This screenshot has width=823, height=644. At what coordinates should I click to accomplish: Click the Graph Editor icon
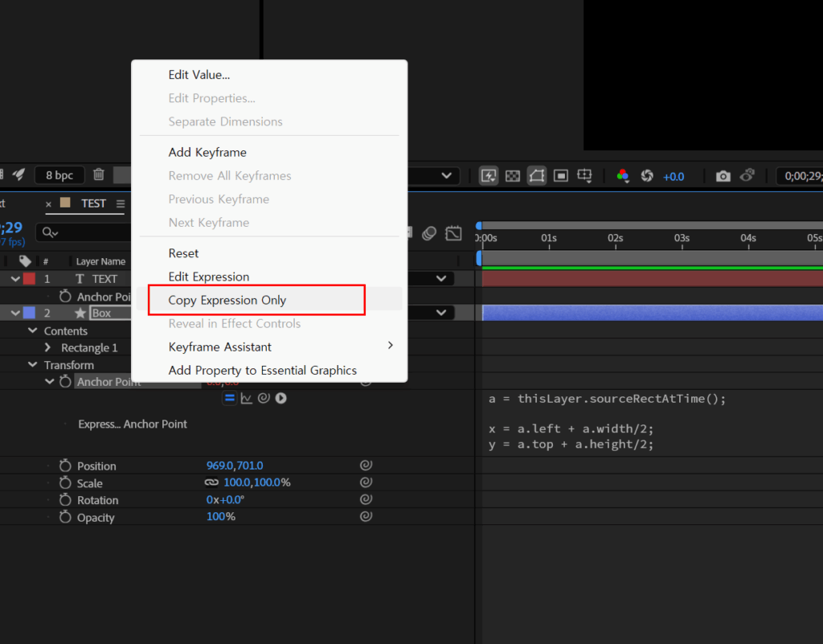pos(453,233)
